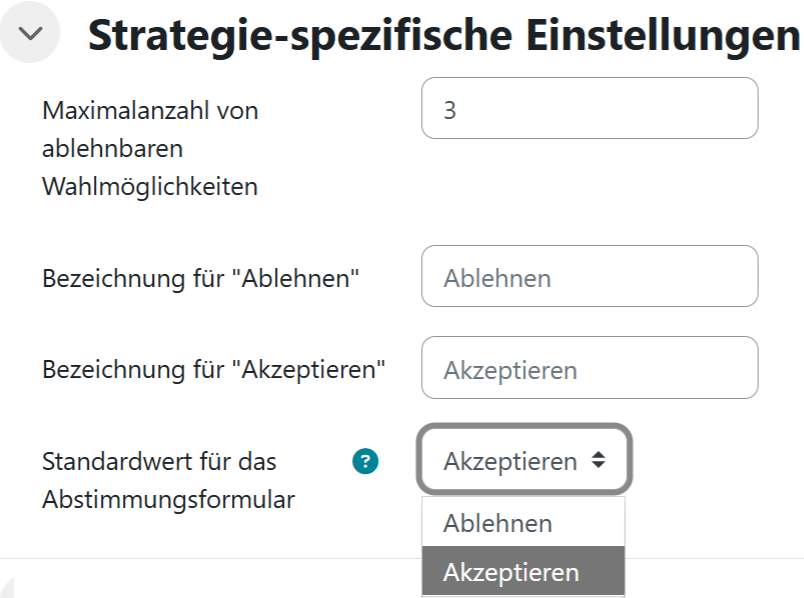Focus the Bezeichnung für Akzeptieren text field
Screen dimensions: 804x598
tap(590, 369)
